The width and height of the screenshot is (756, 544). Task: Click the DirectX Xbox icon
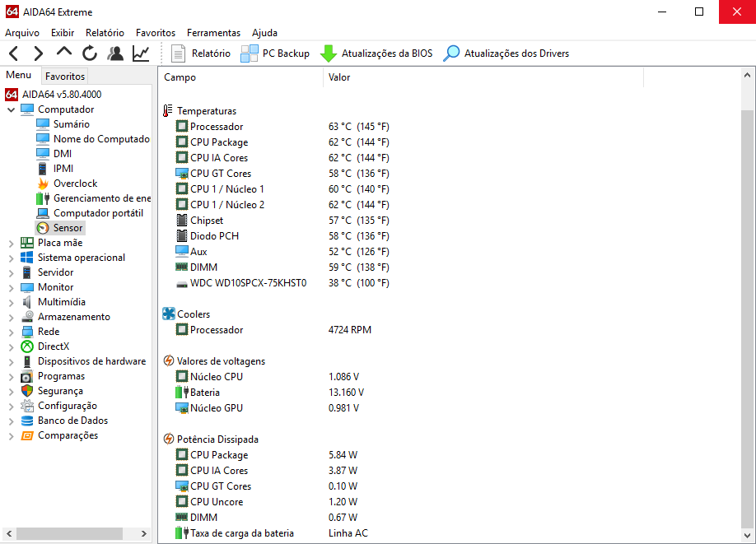tap(27, 346)
